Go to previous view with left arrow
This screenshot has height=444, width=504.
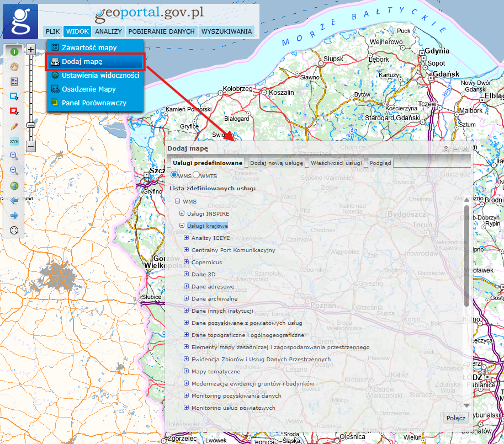[14, 201]
